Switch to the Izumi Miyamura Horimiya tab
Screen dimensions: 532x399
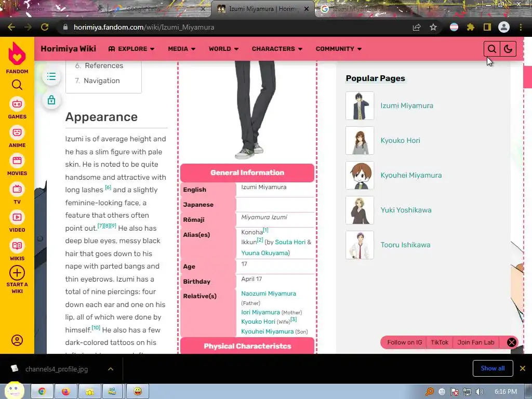[262, 9]
